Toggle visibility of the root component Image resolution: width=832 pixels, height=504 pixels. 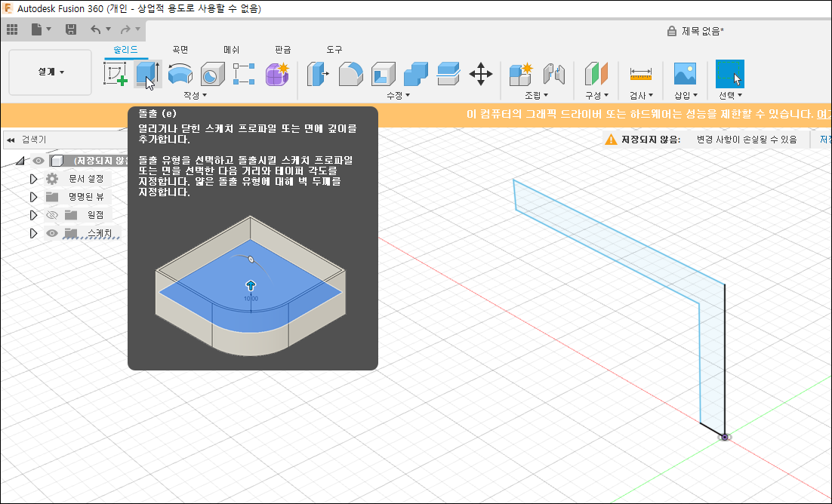tap(39, 161)
